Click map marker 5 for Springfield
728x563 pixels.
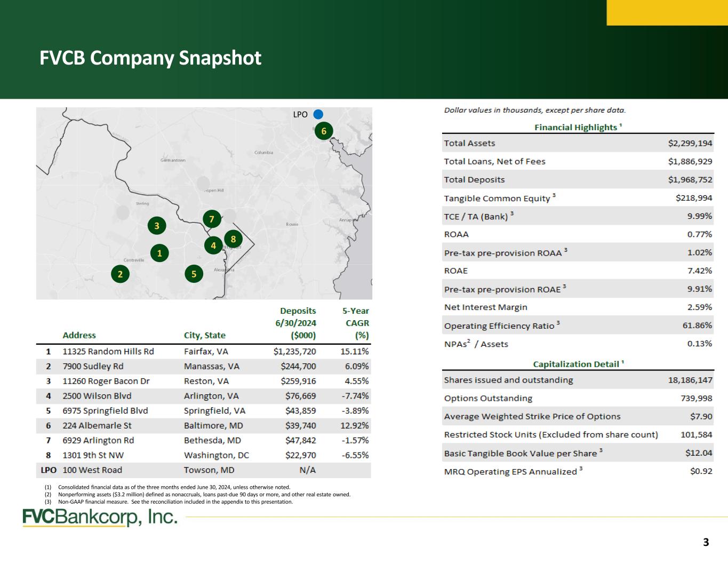coord(194,274)
